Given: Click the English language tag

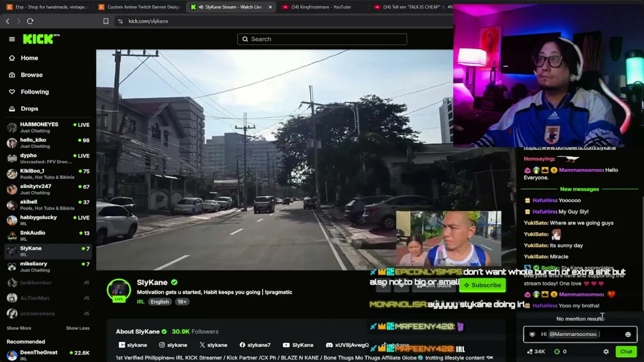Looking at the screenshot, I should [x=159, y=302].
